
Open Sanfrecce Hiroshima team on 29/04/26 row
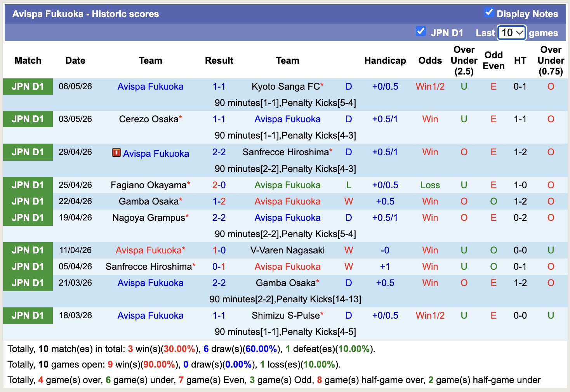click(286, 152)
